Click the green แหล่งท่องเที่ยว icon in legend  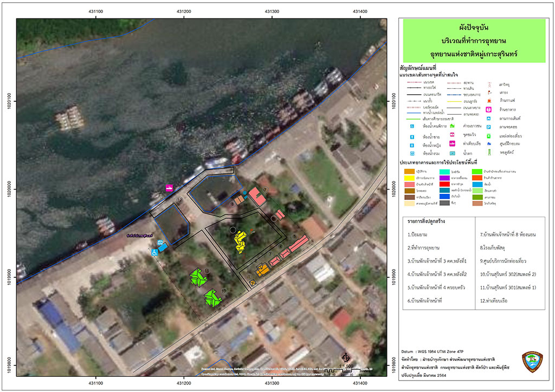tap(489, 136)
